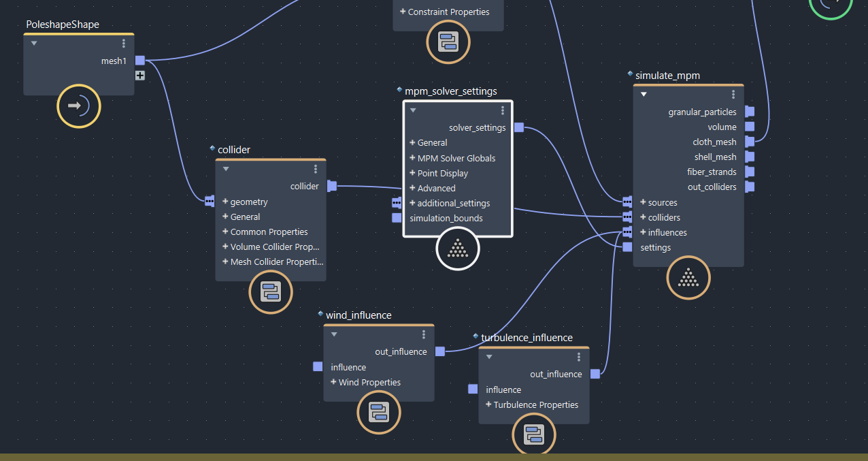The height and width of the screenshot is (461, 868).
Task: Expand Wind Properties group
Action: pos(334,382)
